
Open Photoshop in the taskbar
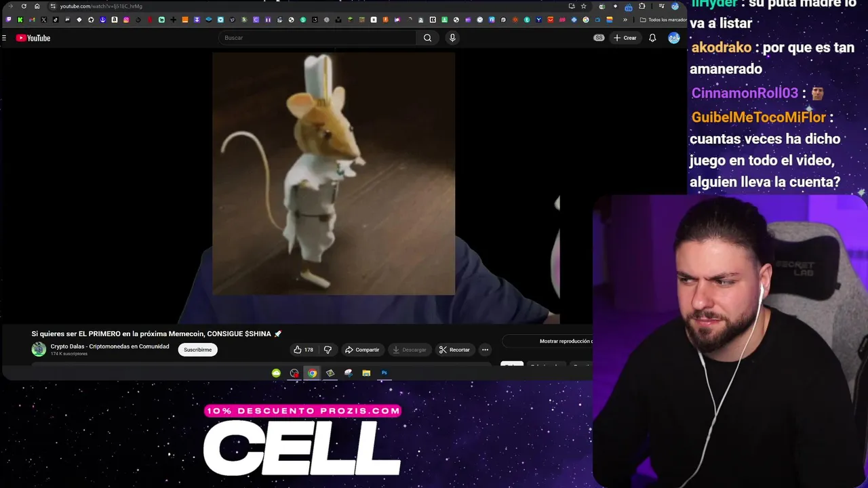384,373
